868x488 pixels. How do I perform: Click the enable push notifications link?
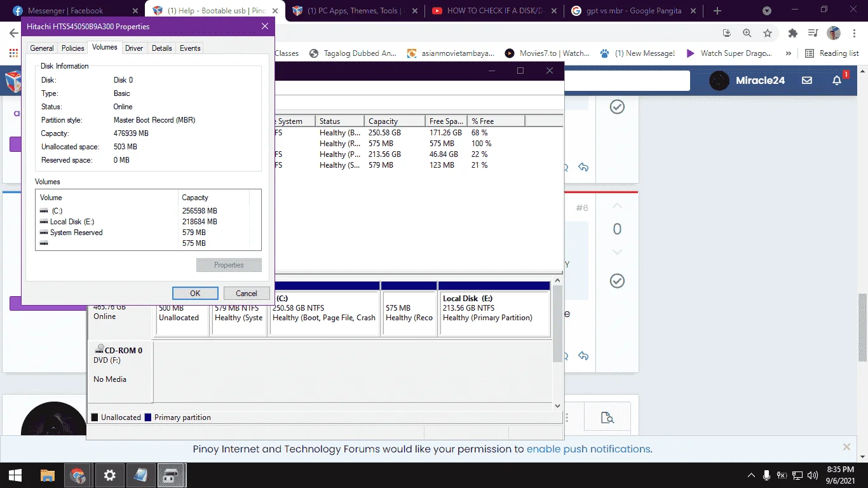click(588, 449)
